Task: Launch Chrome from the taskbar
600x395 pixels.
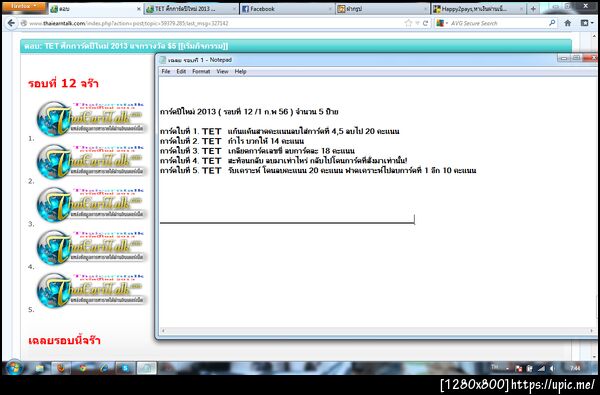Action: point(82,368)
